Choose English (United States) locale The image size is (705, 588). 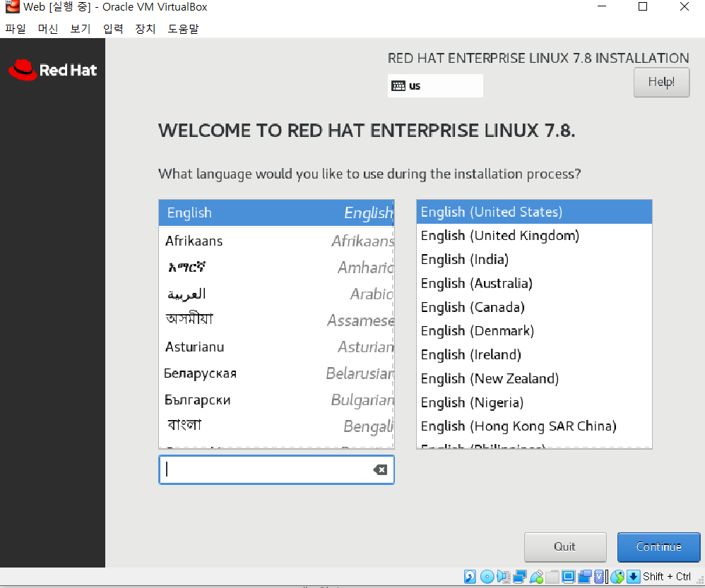[x=534, y=212]
